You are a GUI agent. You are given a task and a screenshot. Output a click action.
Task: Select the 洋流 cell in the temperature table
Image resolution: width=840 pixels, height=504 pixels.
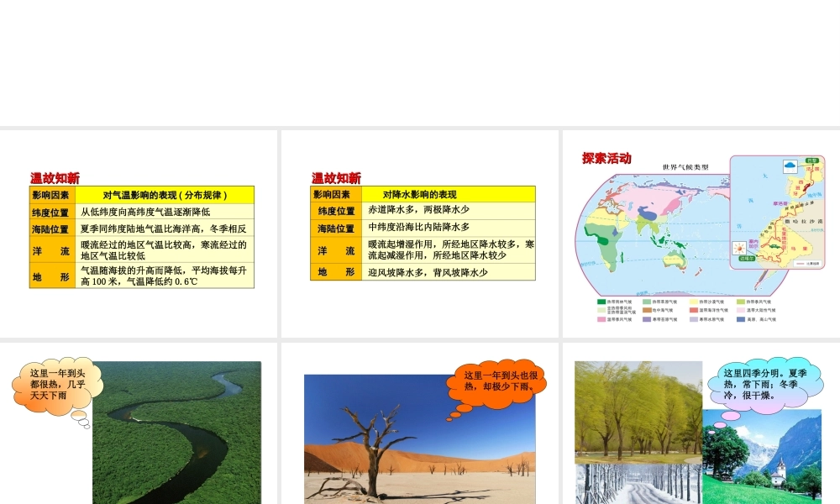52,250
